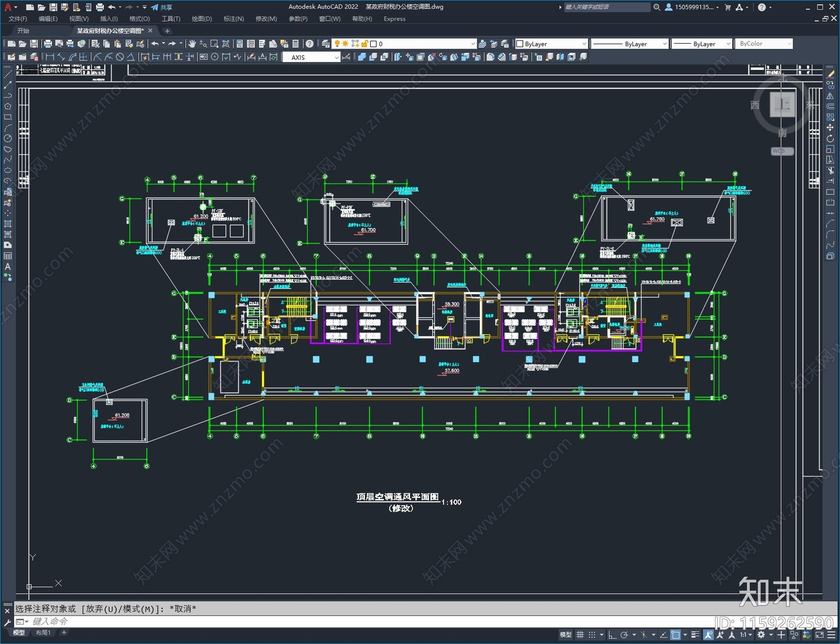Viewport: 840px width, 644px height.
Task: Select the Multiline Text A tool
Action: tap(7, 267)
